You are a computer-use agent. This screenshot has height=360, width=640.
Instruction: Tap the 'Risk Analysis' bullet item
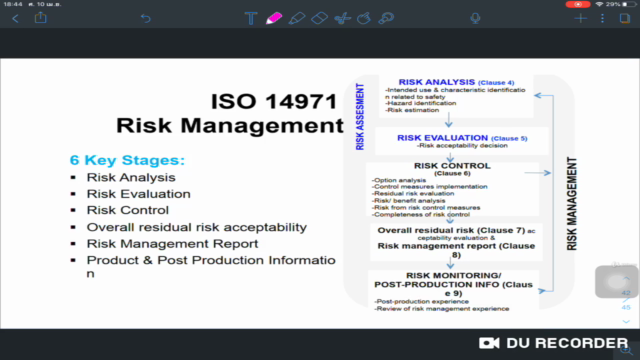point(131,178)
